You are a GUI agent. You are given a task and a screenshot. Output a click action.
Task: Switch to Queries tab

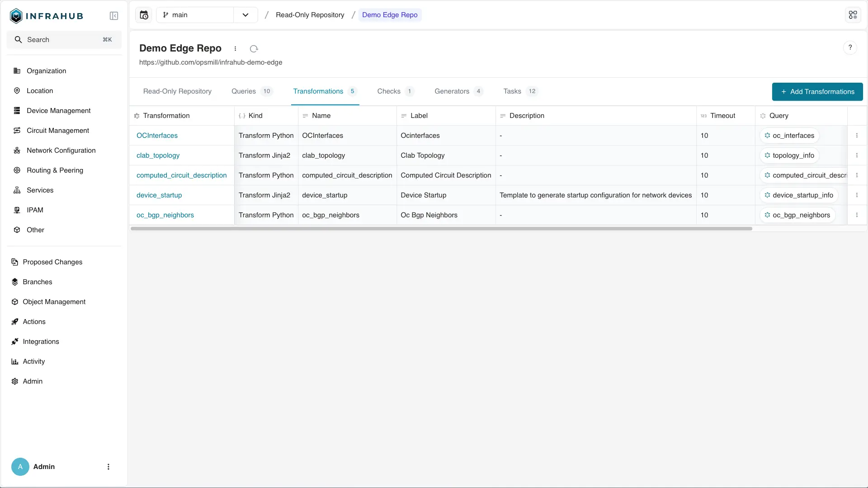(252, 91)
